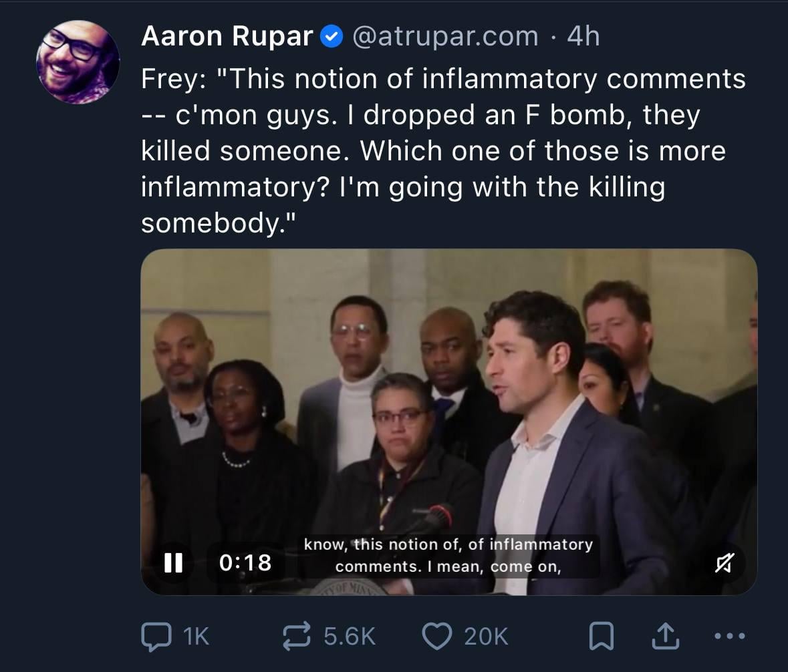
Task: Bookmark this post
Action: pos(601,636)
